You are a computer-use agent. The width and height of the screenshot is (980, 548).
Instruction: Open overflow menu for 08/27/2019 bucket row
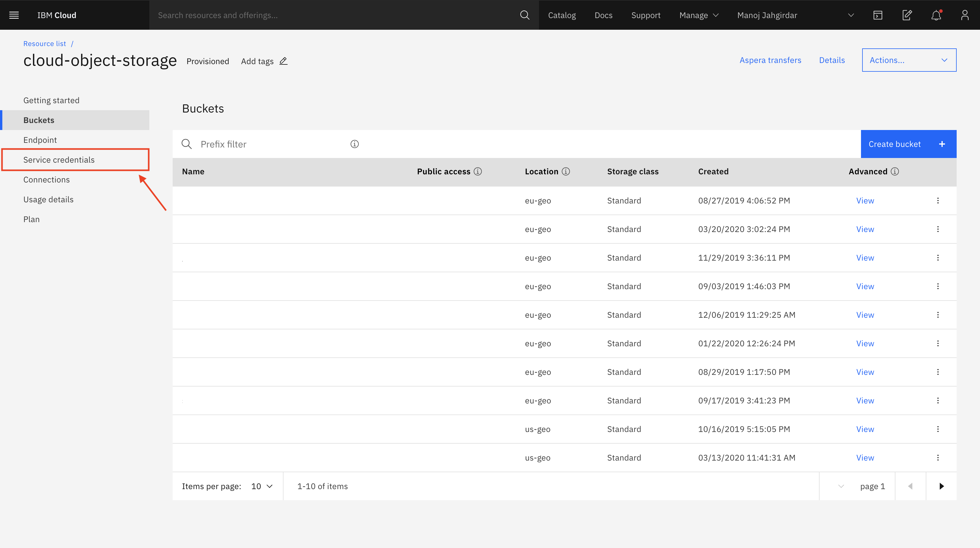[938, 201]
